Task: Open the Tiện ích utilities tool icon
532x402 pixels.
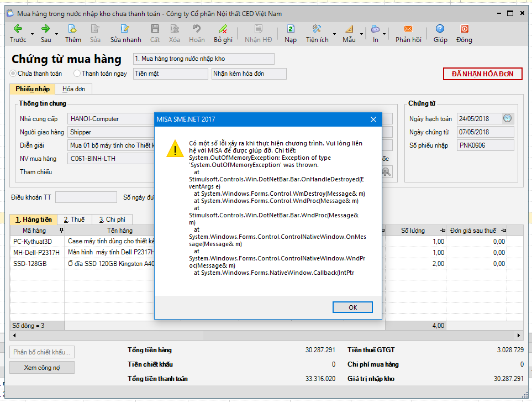Action: click(317, 29)
